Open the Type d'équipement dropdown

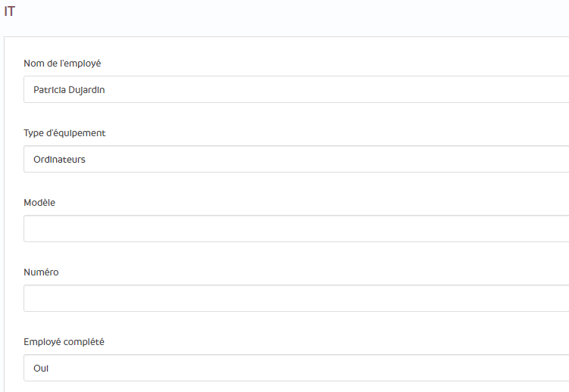click(295, 159)
